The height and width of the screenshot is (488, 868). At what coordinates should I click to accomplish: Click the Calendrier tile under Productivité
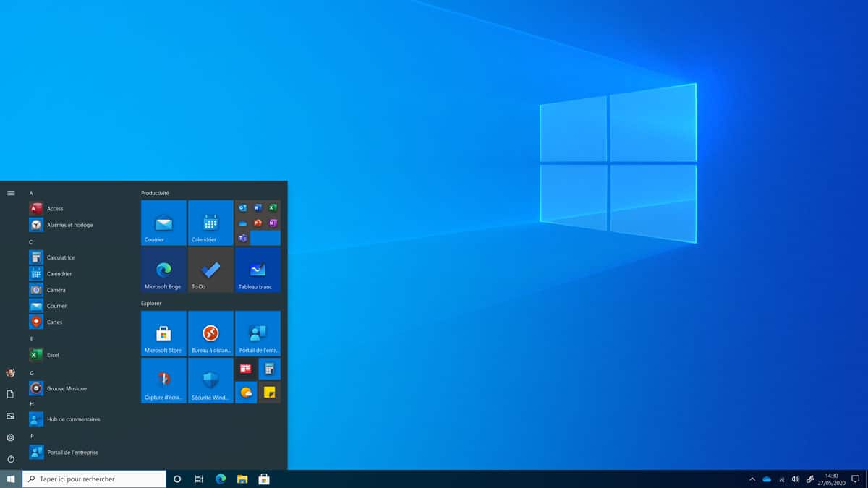pyautogui.click(x=210, y=223)
